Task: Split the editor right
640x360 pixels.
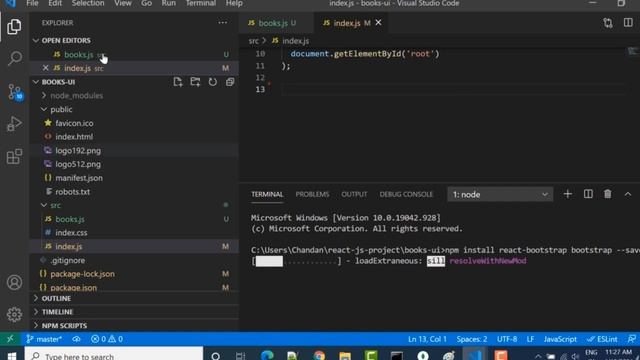Action: tap(628, 23)
